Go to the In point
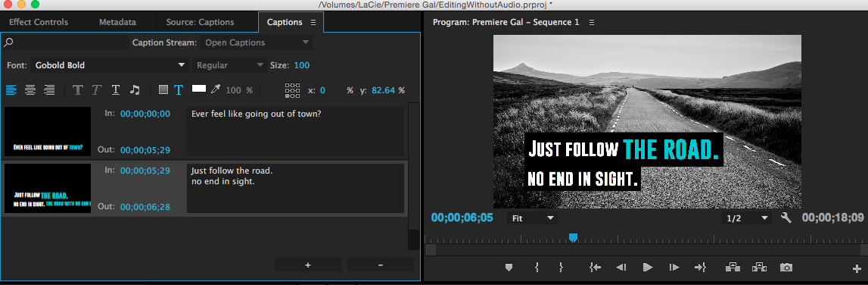 click(595, 268)
